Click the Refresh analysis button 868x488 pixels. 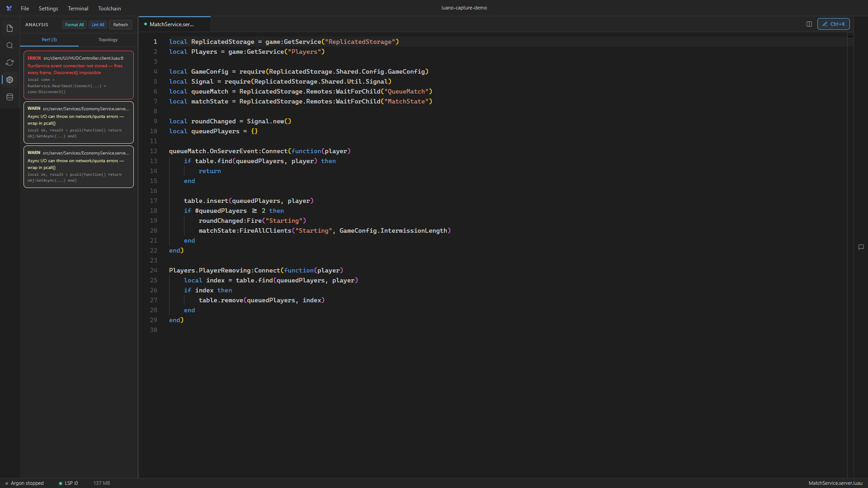pos(120,25)
